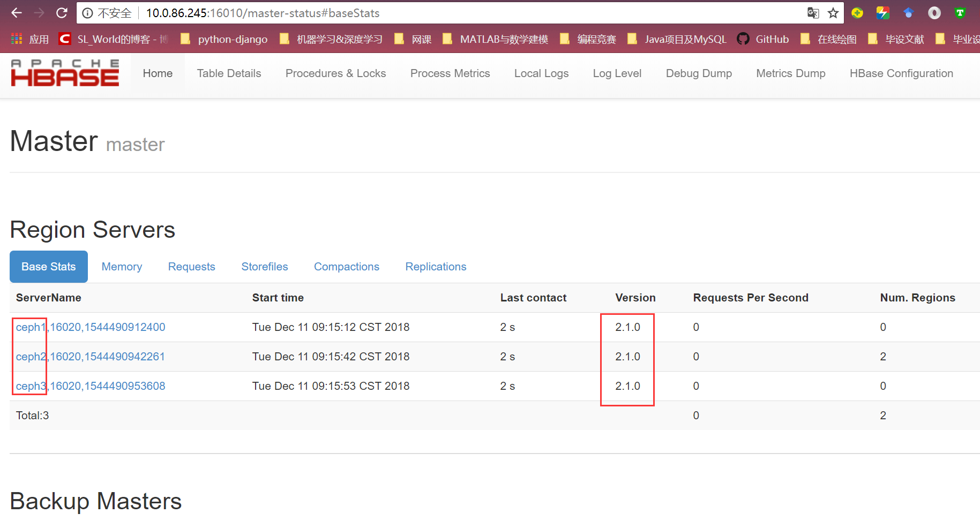The height and width of the screenshot is (521, 980).
Task: Click the Tampermonkey extension shield icon
Action: pos(960,13)
